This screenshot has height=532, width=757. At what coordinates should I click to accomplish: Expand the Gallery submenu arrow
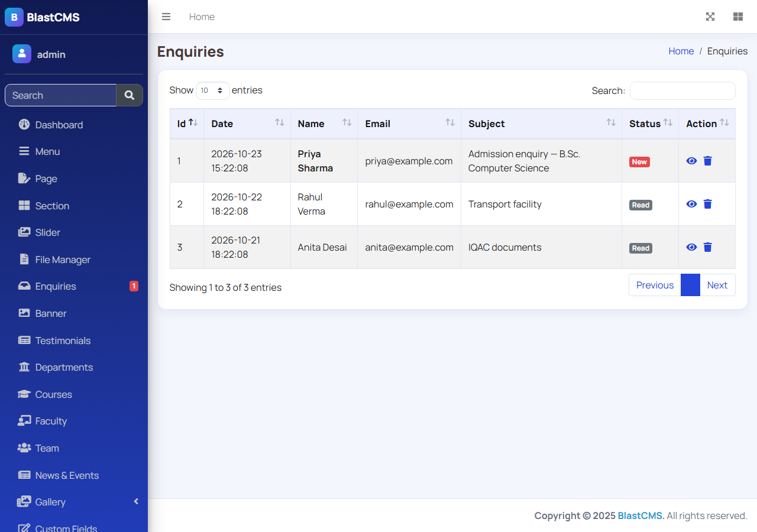136,502
